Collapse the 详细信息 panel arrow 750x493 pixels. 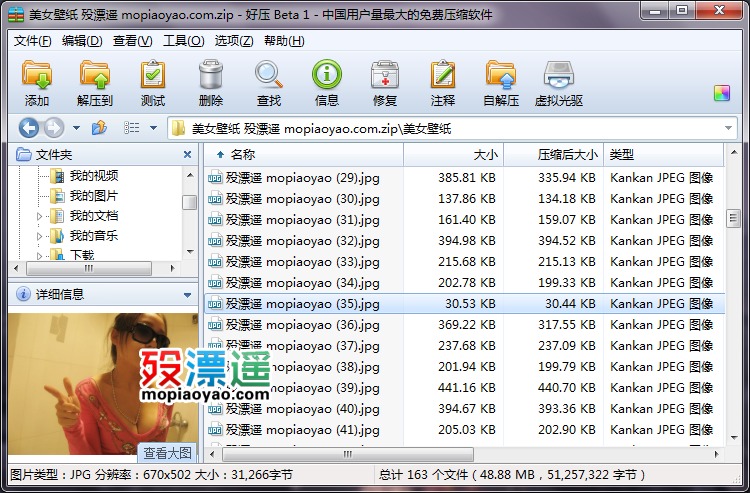(x=188, y=295)
